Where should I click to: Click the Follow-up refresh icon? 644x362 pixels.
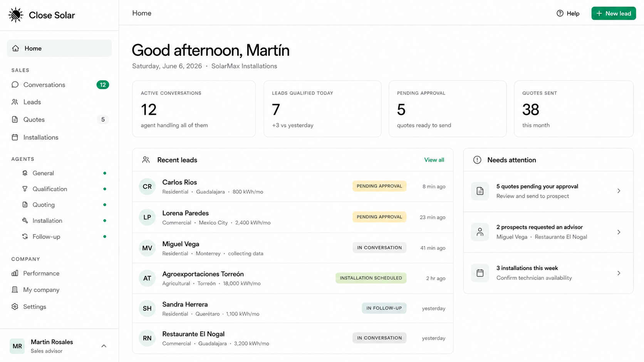(x=25, y=237)
